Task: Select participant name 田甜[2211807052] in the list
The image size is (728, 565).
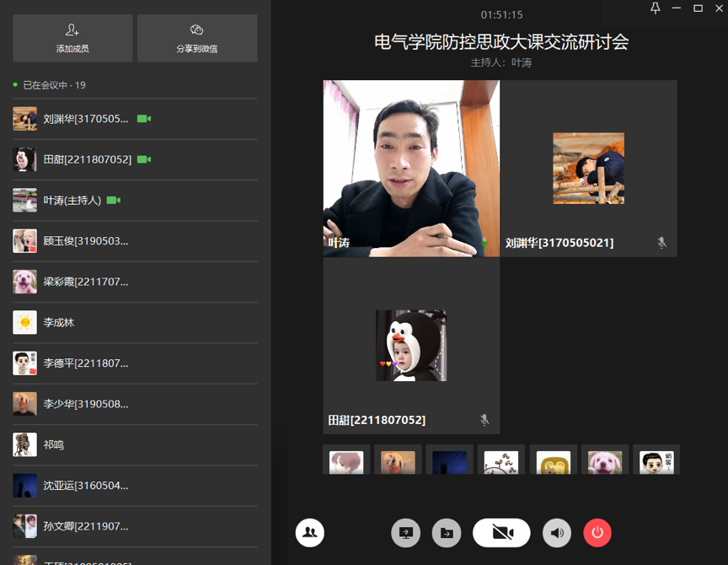Action: 88,160
